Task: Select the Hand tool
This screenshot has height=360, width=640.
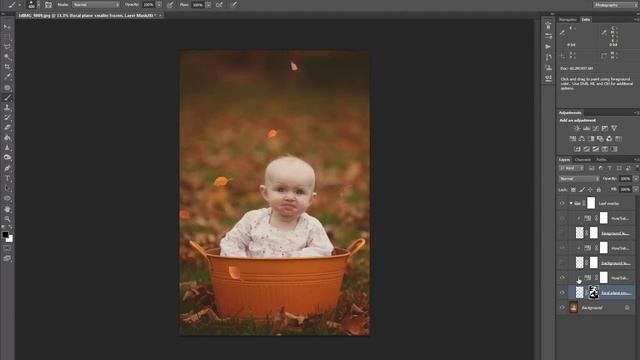Action: 7,209
